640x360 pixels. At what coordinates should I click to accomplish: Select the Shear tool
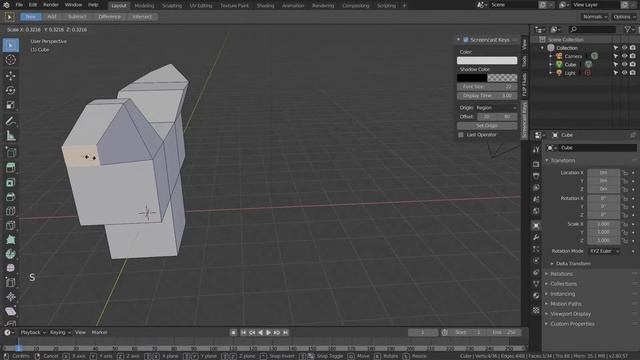11,311
